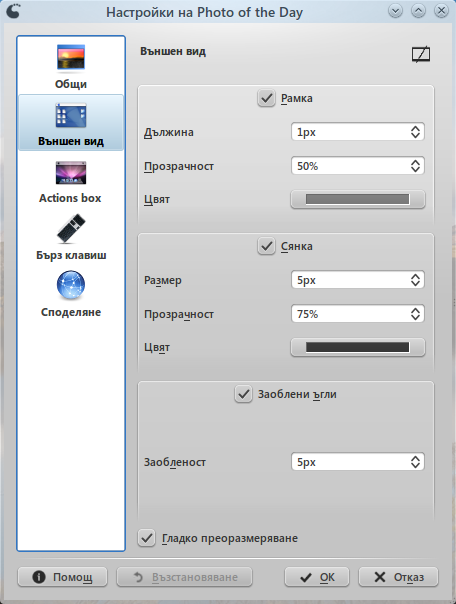
Task: Open the dark shadow Цвят color picker
Action: point(358,347)
